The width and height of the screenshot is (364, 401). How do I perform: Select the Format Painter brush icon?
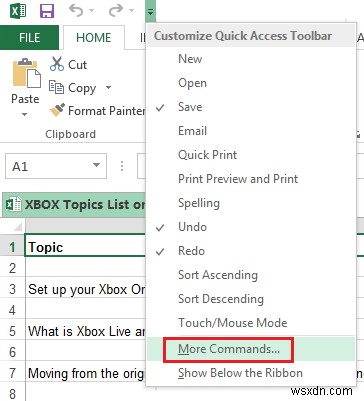coord(57,110)
